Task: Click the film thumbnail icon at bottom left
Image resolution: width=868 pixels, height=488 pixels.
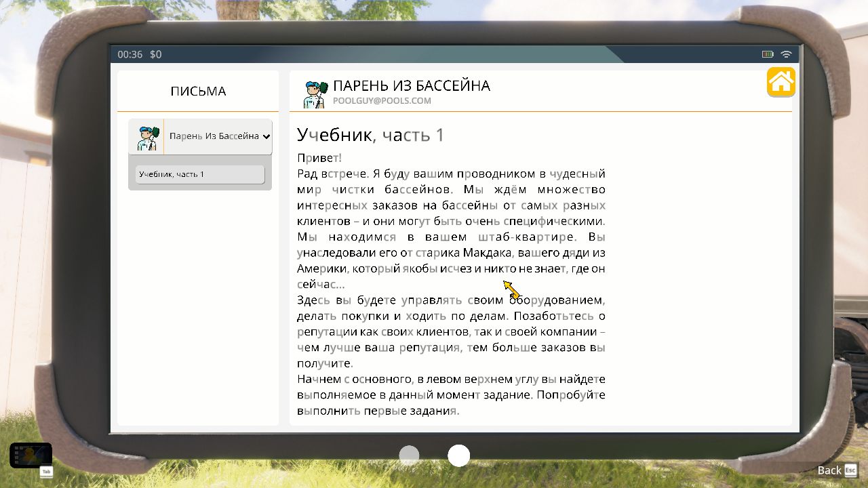Action: pos(31,455)
